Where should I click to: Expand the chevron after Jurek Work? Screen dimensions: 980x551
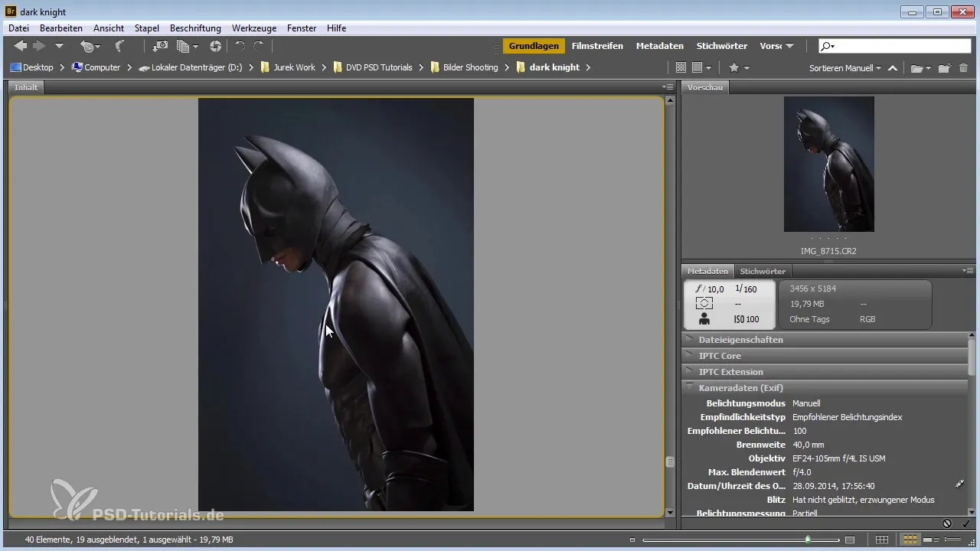(325, 67)
